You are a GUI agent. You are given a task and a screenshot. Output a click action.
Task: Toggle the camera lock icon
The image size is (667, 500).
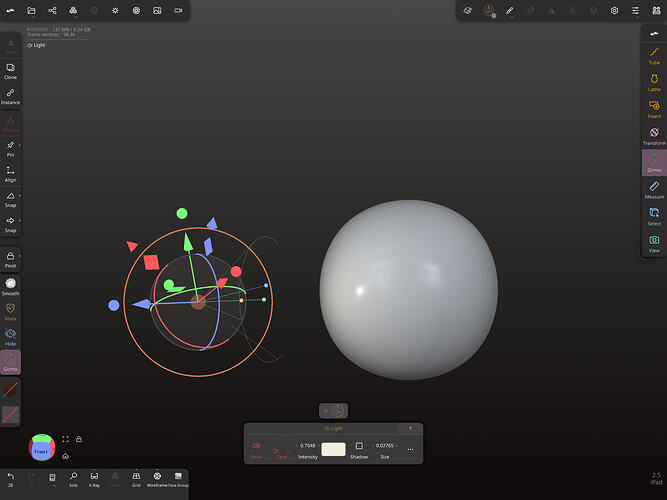tap(79, 439)
